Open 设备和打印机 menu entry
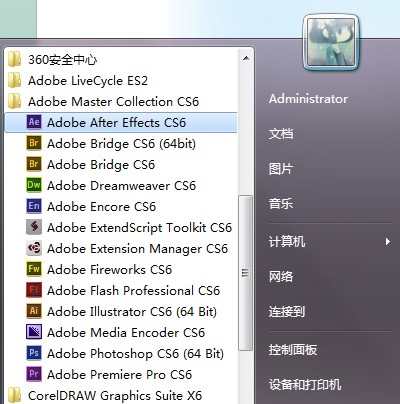Image resolution: width=400 pixels, height=404 pixels. pos(305,384)
